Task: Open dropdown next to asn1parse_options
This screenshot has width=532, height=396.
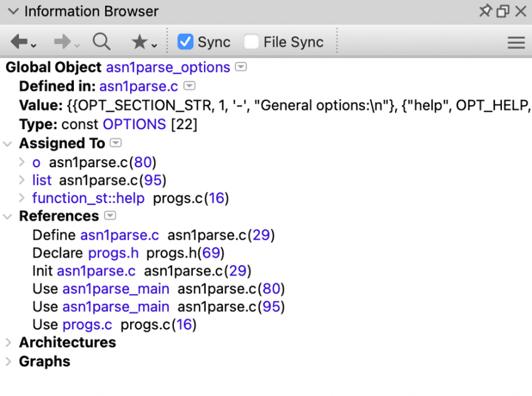Action: pos(241,67)
